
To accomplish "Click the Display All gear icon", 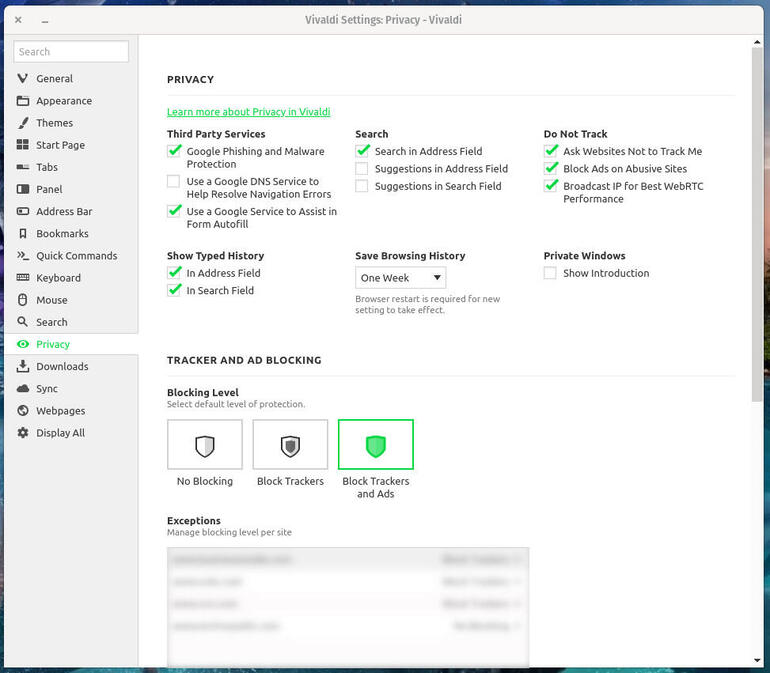I will pyautogui.click(x=23, y=432).
